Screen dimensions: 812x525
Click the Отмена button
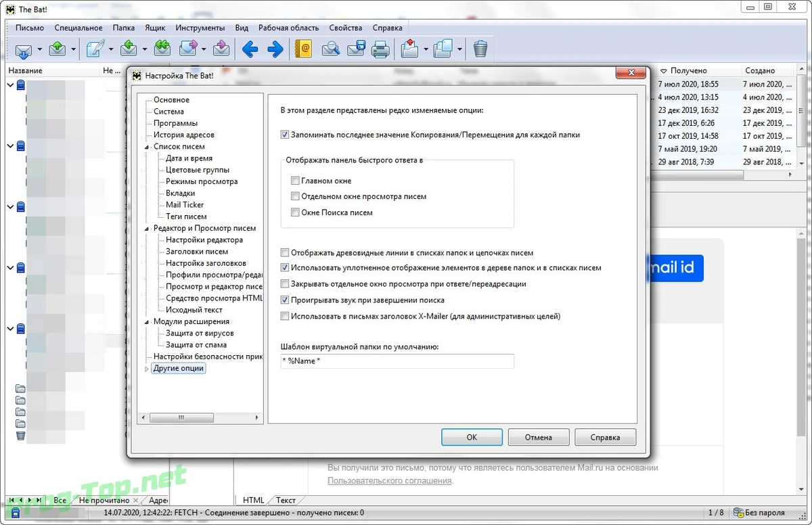(x=538, y=437)
